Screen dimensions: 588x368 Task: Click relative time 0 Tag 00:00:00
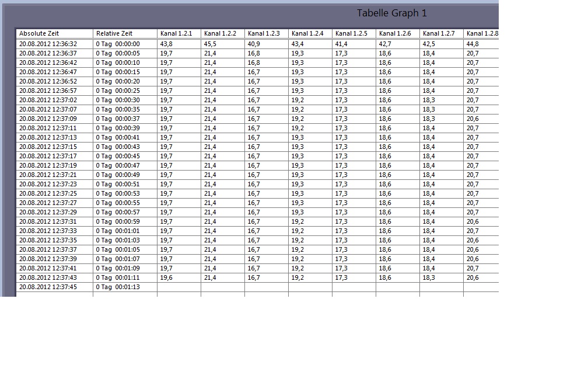[125, 44]
